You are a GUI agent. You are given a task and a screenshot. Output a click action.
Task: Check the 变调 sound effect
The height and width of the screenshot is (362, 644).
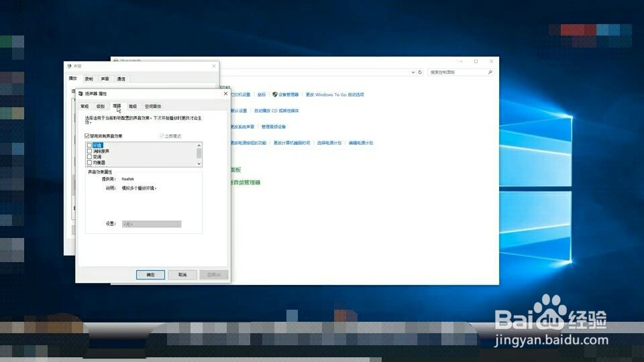(x=89, y=157)
